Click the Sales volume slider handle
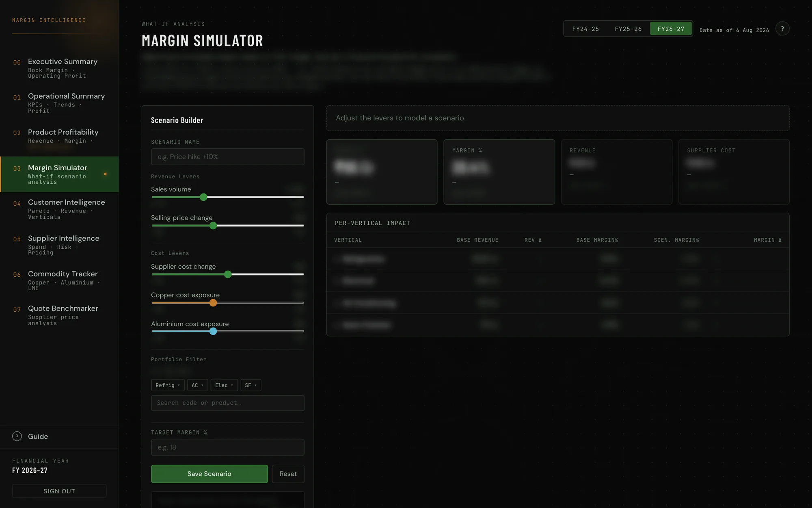 pyautogui.click(x=203, y=197)
